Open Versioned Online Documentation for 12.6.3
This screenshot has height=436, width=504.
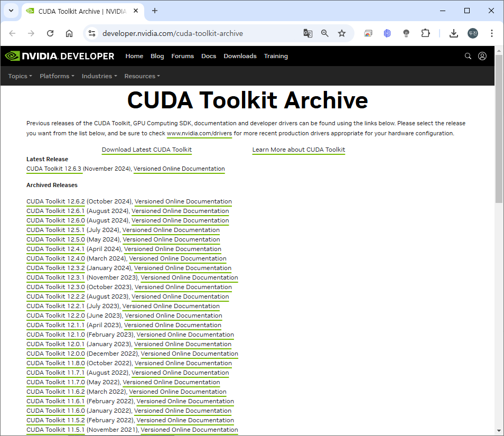click(x=179, y=169)
